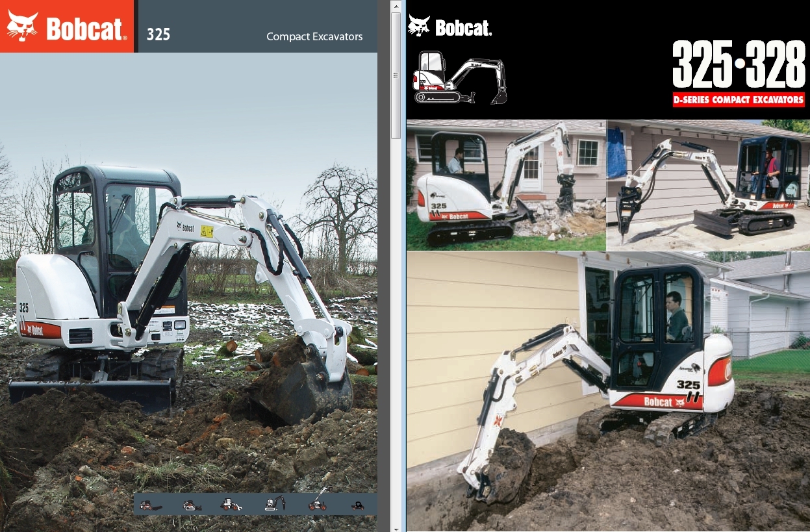Image resolution: width=810 pixels, height=532 pixels.
Task: Click the orange Bobcat logo on the left page
Action: click(x=67, y=26)
